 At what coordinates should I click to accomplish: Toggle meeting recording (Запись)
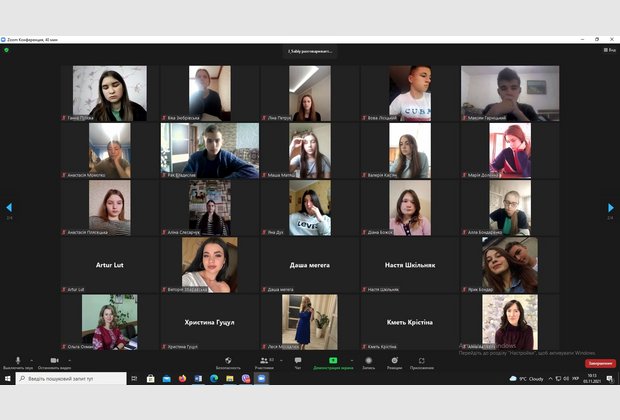coord(368,361)
